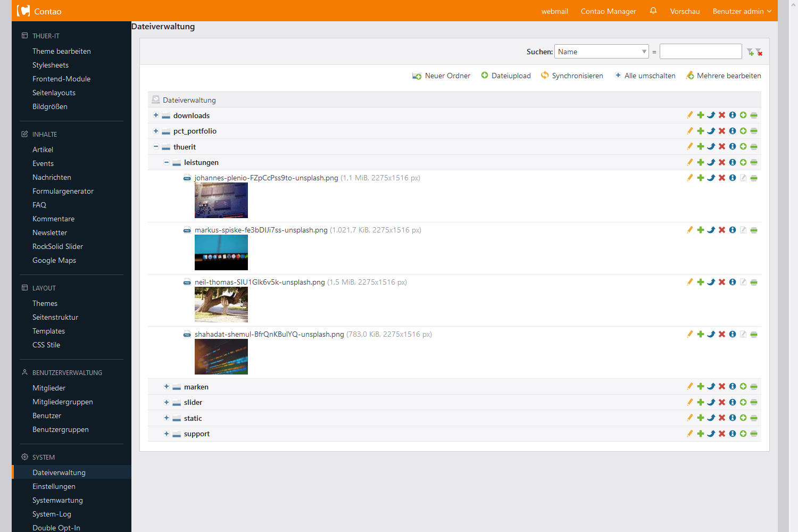Image resolution: width=798 pixels, height=532 pixels.
Task: Toggle all folders with Alle umschalten
Action: (645, 76)
